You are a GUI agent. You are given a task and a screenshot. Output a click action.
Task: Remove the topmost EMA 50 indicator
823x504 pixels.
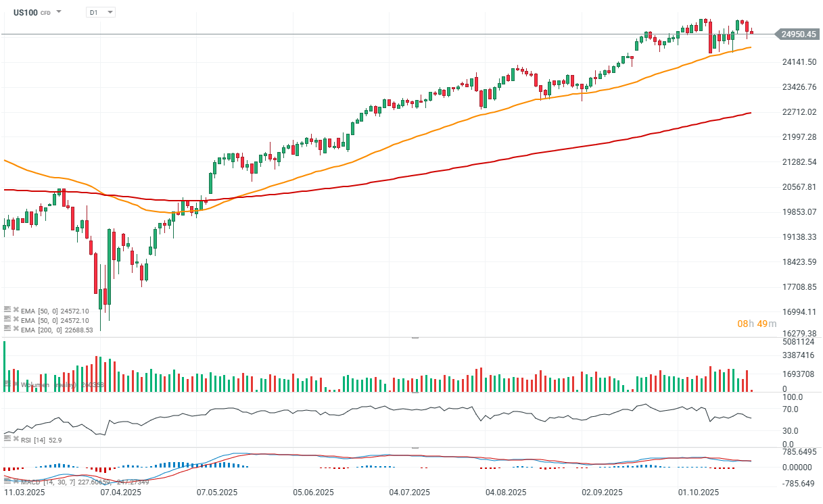pyautogui.click(x=16, y=309)
